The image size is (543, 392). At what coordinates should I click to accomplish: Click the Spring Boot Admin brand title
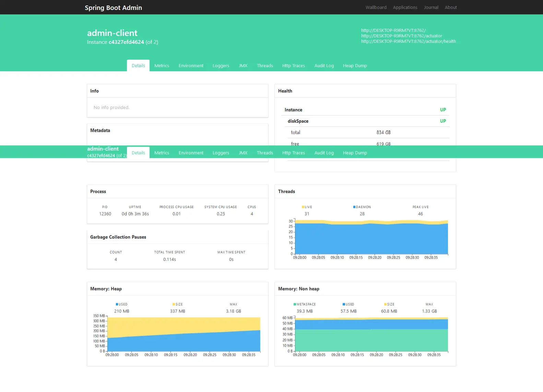pos(113,8)
